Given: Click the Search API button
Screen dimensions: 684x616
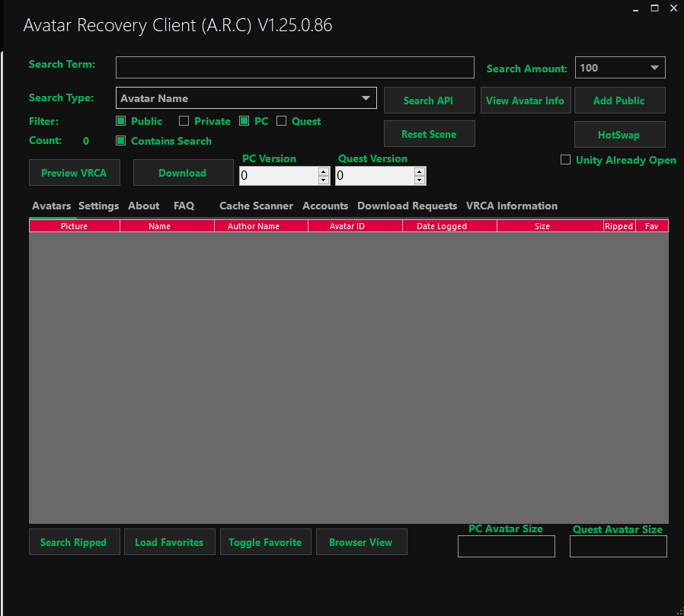Looking at the screenshot, I should 430,101.
